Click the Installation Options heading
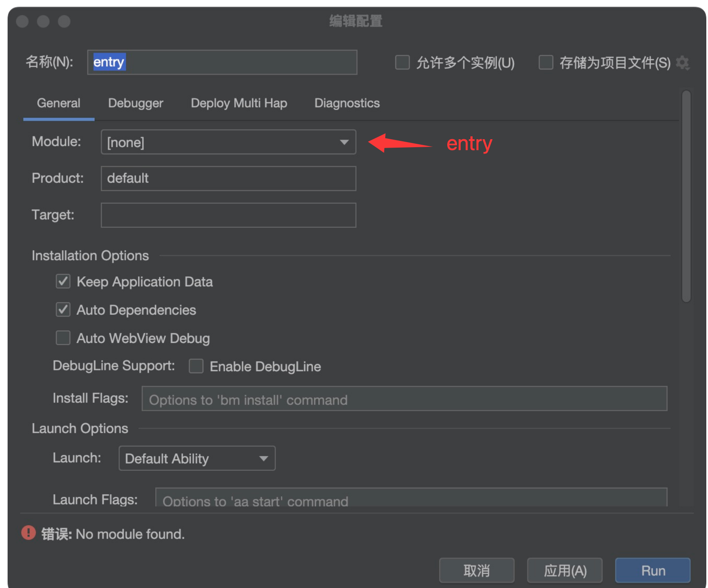This screenshot has height=588, width=708. 90,256
